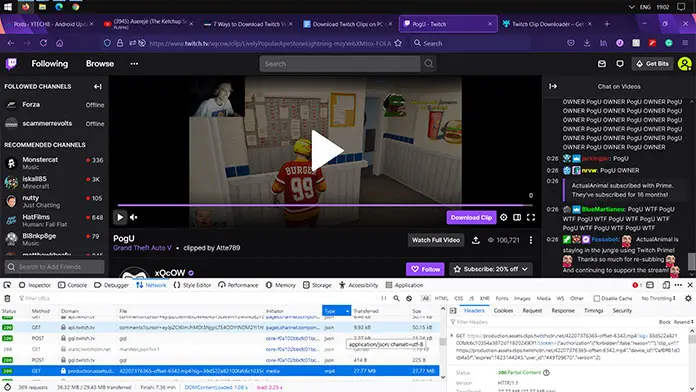The image size is (696, 392).
Task: Switch to the Console devtools tab
Action: pos(72,285)
